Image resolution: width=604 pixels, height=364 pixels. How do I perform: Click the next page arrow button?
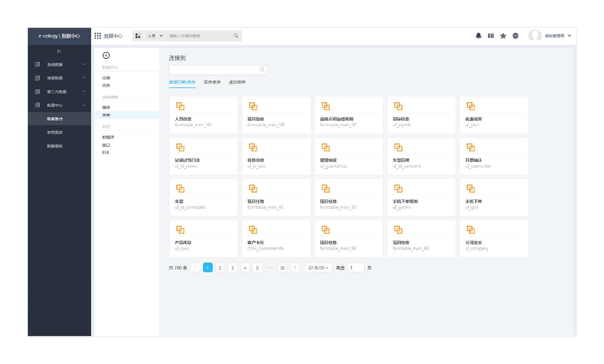coord(295,268)
